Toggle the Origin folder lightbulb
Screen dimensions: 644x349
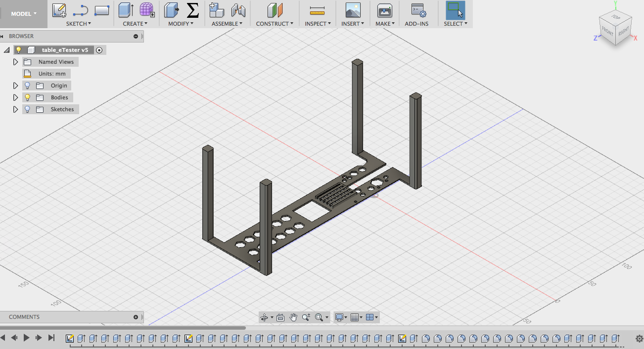click(x=28, y=86)
